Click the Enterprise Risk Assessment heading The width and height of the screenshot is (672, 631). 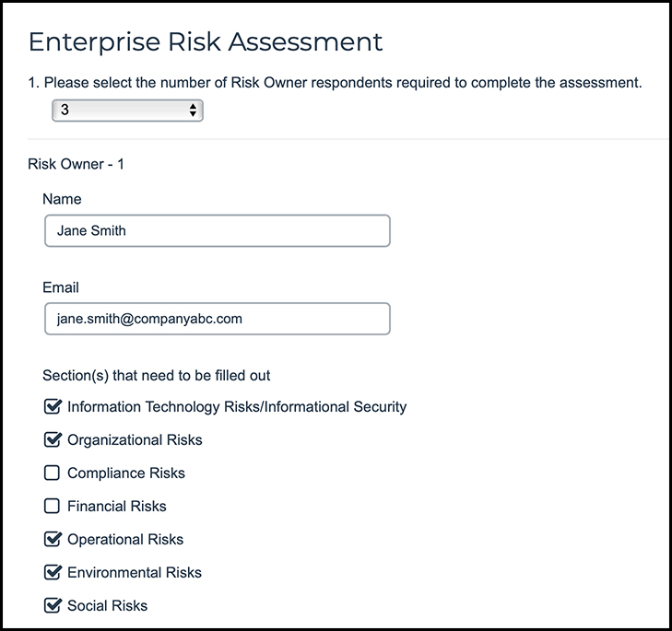tap(206, 41)
